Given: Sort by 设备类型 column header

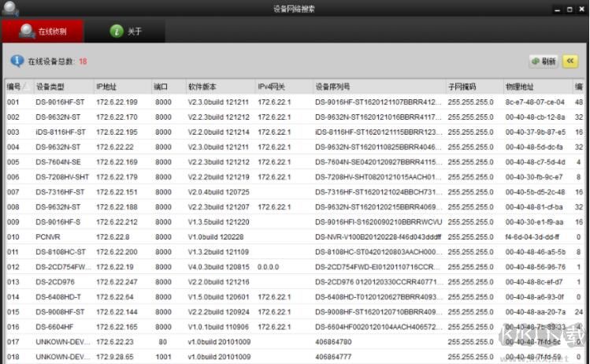Looking at the screenshot, I should point(64,87).
